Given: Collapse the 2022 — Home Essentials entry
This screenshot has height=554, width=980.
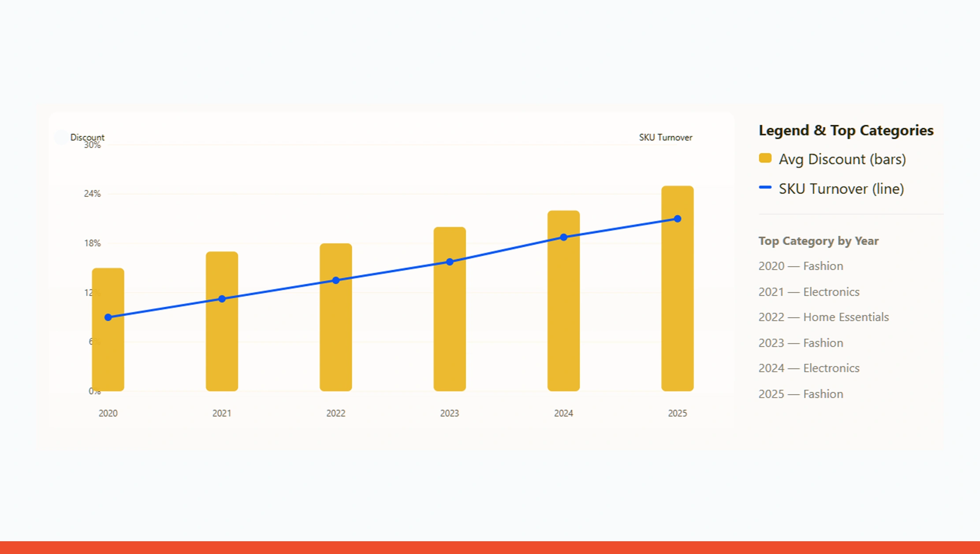Looking at the screenshot, I should pyautogui.click(x=823, y=317).
